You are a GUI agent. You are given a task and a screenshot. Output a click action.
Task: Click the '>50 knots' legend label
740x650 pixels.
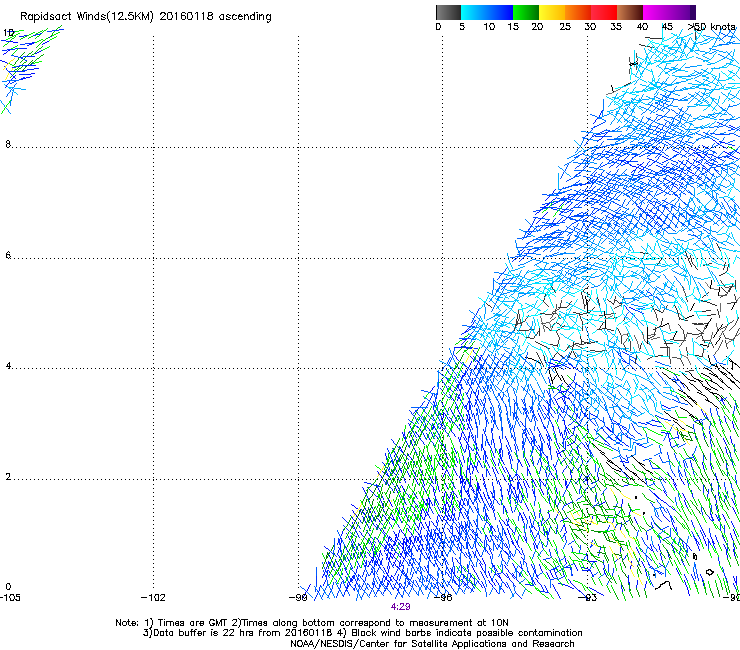[712, 27]
